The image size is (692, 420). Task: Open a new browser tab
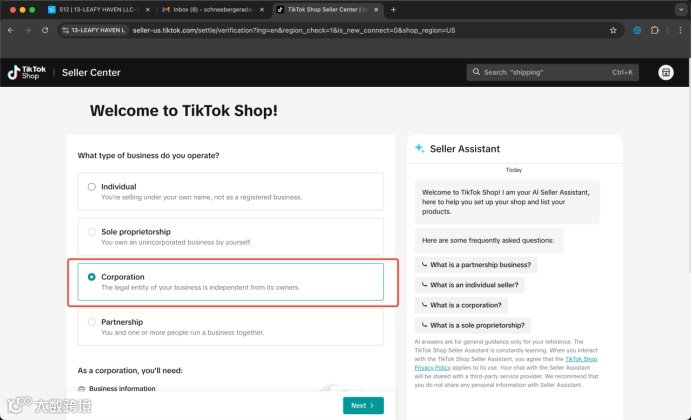(393, 10)
